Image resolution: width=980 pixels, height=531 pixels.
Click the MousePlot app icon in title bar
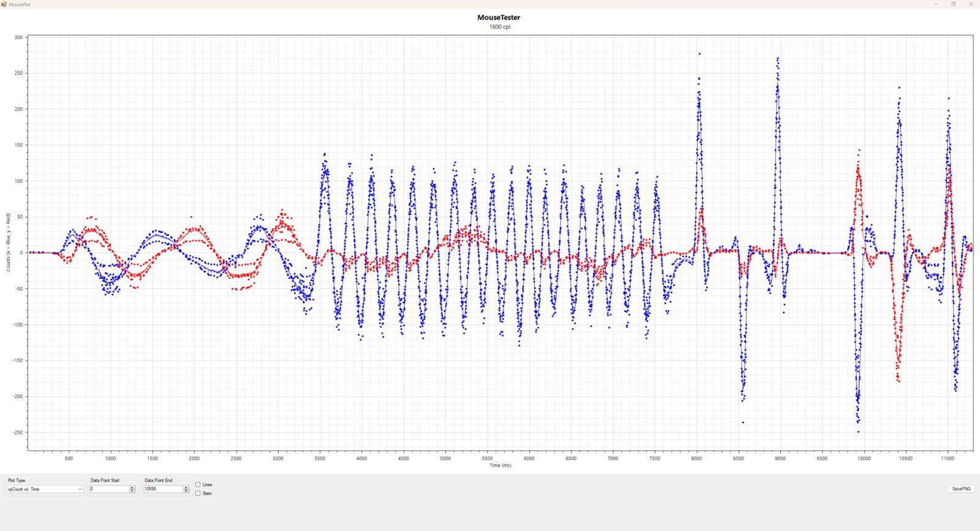4,4
